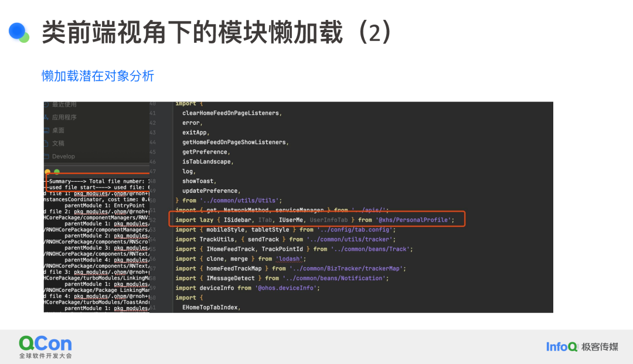Click the '../common/BizTracker/trackerMap' path string
Screen dimensions: 633x364
tap(346, 268)
